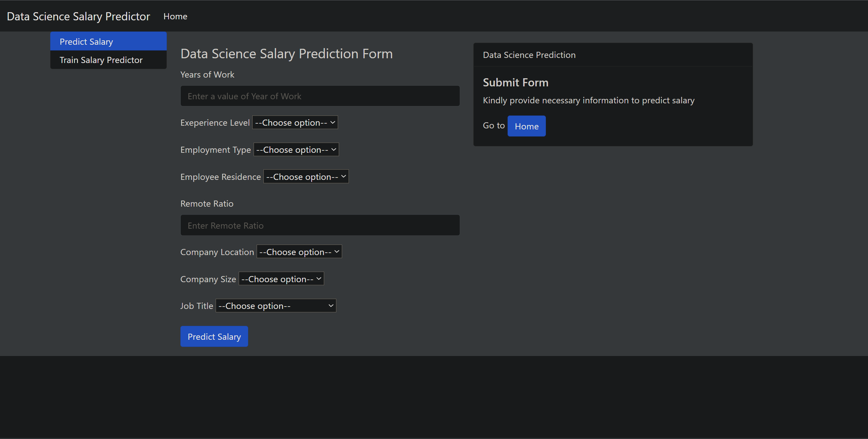The width and height of the screenshot is (868, 439).
Task: Click the Submit Form heading
Action: (x=515, y=82)
